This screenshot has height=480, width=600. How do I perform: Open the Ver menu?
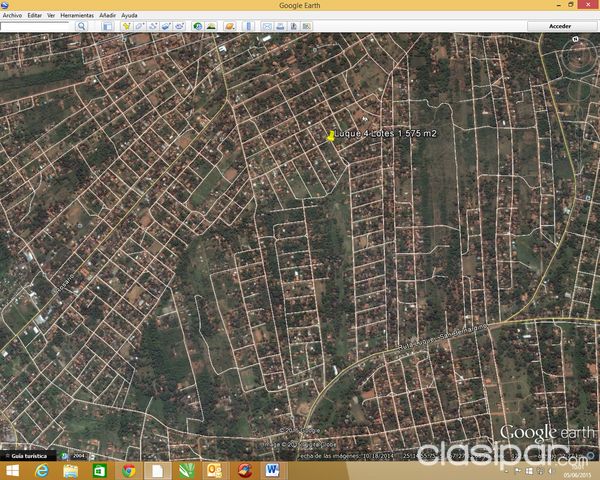[51, 15]
